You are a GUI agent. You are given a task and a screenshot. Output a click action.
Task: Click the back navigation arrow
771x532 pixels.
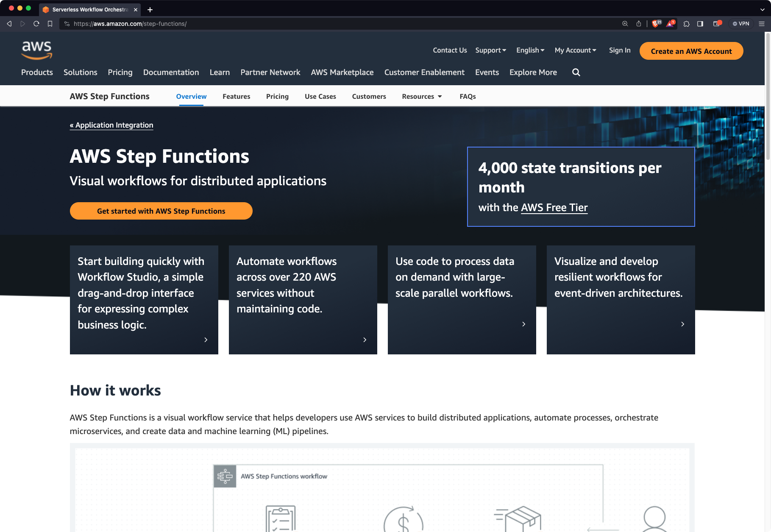(9, 24)
